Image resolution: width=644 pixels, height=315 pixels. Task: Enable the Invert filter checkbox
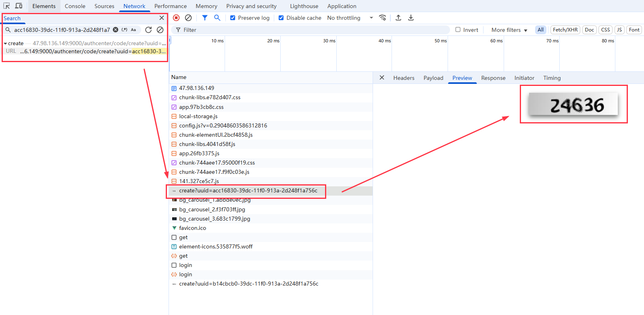458,30
